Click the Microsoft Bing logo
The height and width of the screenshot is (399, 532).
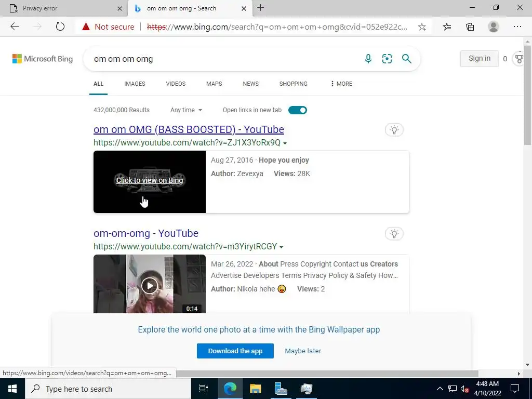tap(43, 59)
